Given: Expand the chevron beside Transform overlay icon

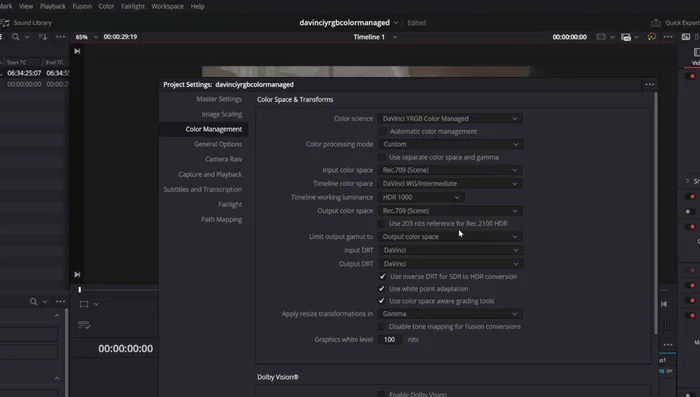Looking at the screenshot, I should [x=96, y=304].
